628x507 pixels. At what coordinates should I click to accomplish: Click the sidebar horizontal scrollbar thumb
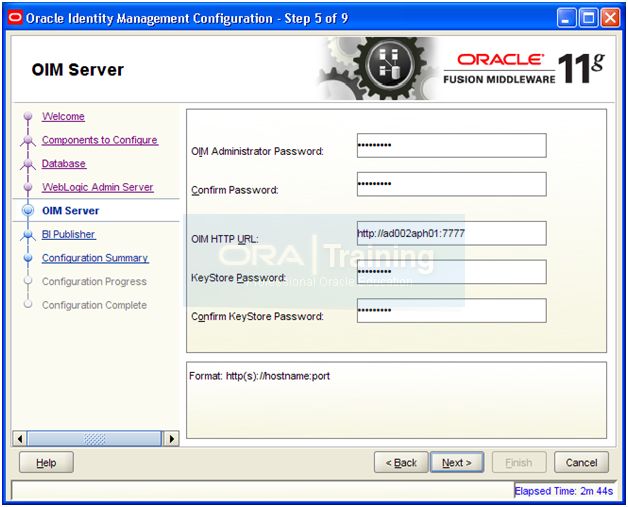pyautogui.click(x=94, y=439)
